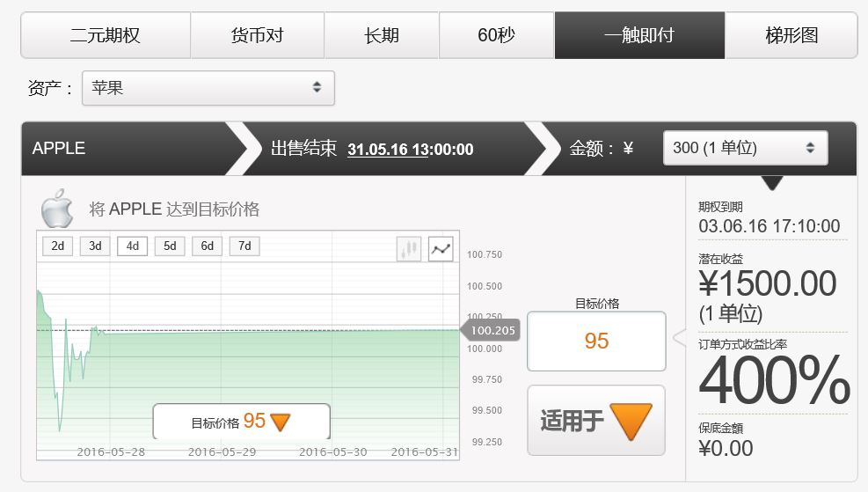Viewport: 868px width, 492px height.
Task: Click the 目标价格 95 input field
Action: (596, 341)
